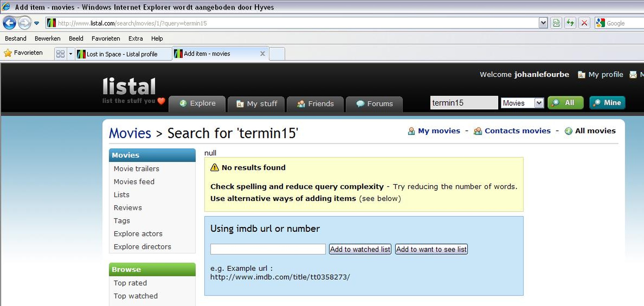The image size is (644, 306).
Task: Open the My stuff navigation tab
Action: click(x=256, y=104)
